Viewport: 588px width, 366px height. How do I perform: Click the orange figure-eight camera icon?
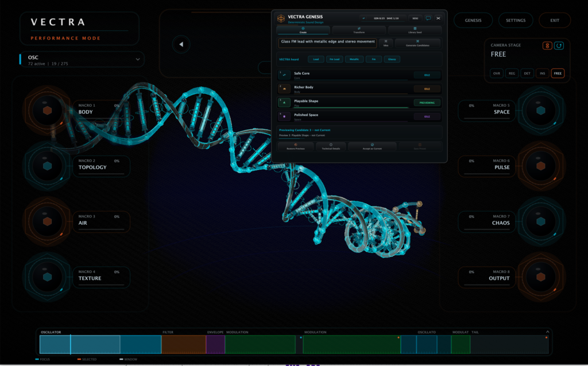tap(547, 46)
